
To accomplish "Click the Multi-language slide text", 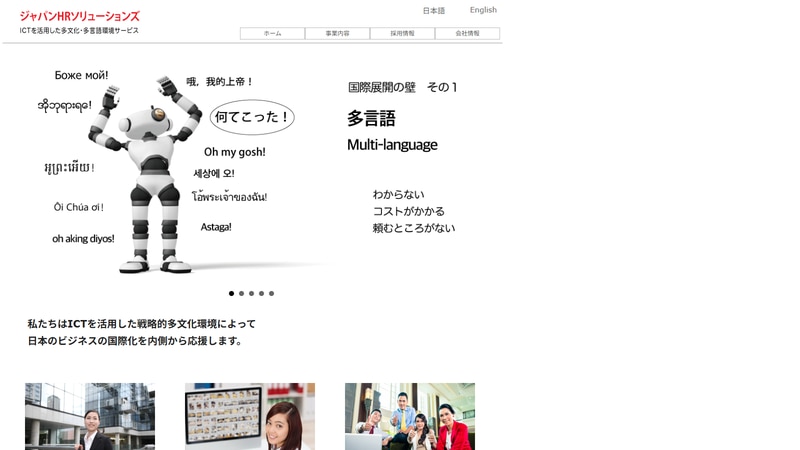I will coord(392,145).
